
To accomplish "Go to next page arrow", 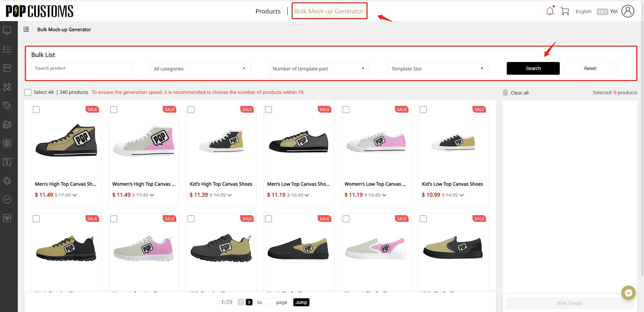I will 249,302.
